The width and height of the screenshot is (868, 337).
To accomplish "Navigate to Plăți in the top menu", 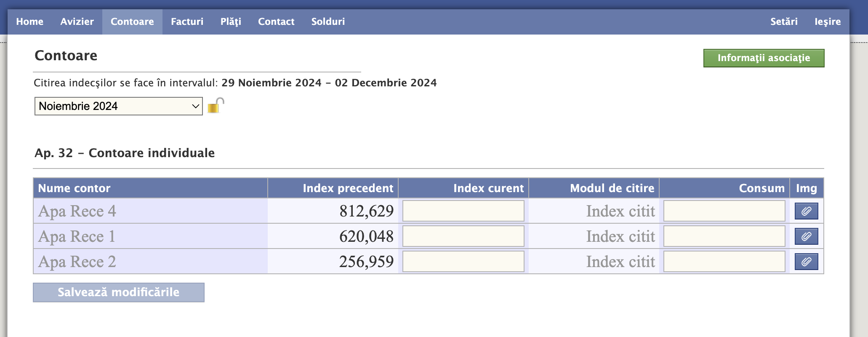I will 231,21.
